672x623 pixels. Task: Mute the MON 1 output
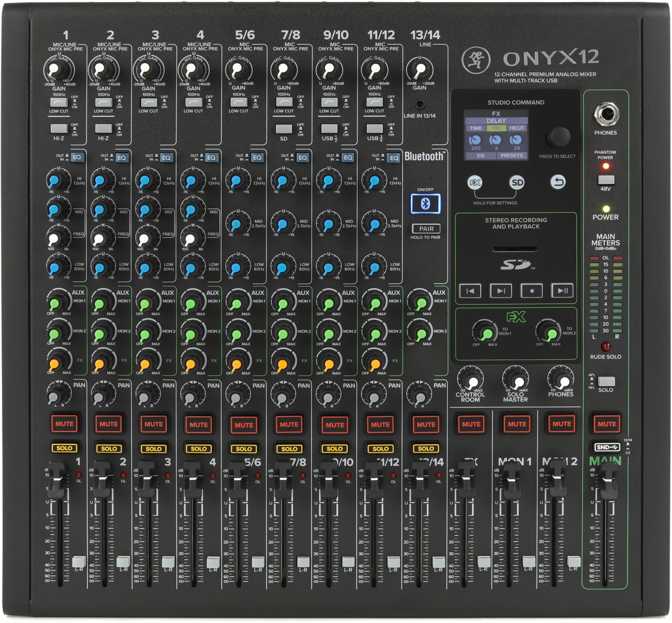pos(517,424)
